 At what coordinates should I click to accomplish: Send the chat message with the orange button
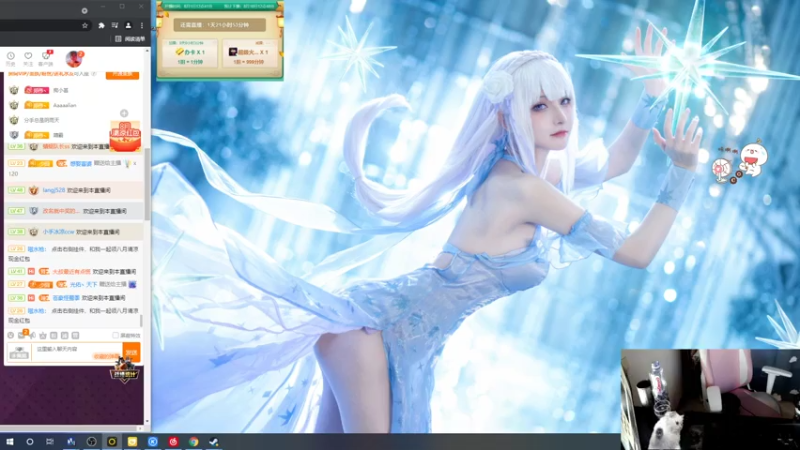click(x=132, y=352)
